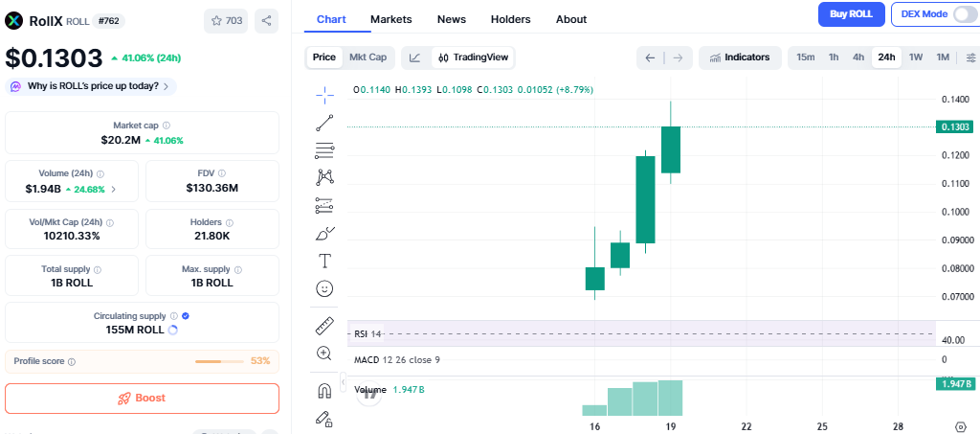Activate the ruler measure tool
The image size is (980, 434).
tap(324, 326)
